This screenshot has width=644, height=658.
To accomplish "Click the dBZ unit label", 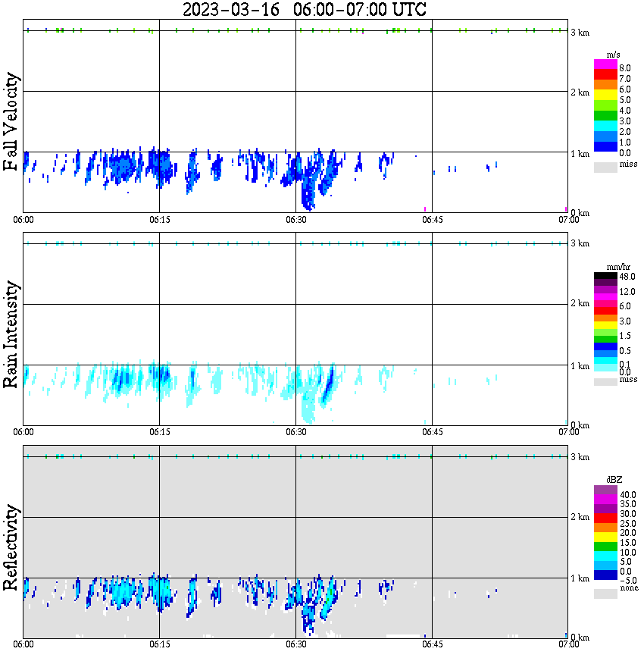I will coord(614,479).
